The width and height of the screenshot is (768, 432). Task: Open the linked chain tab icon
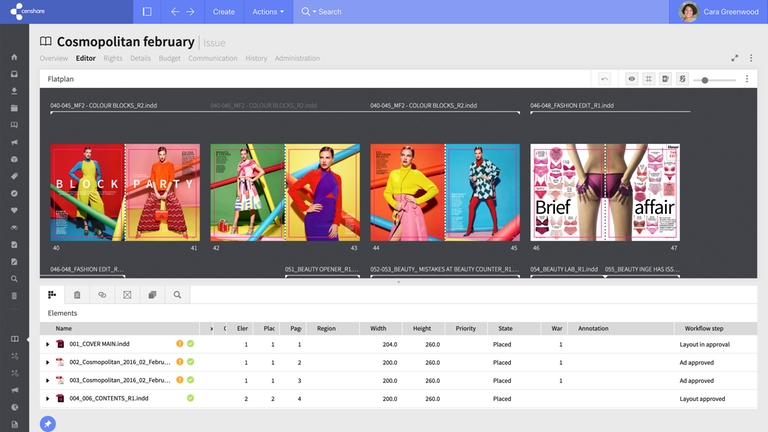click(x=102, y=294)
